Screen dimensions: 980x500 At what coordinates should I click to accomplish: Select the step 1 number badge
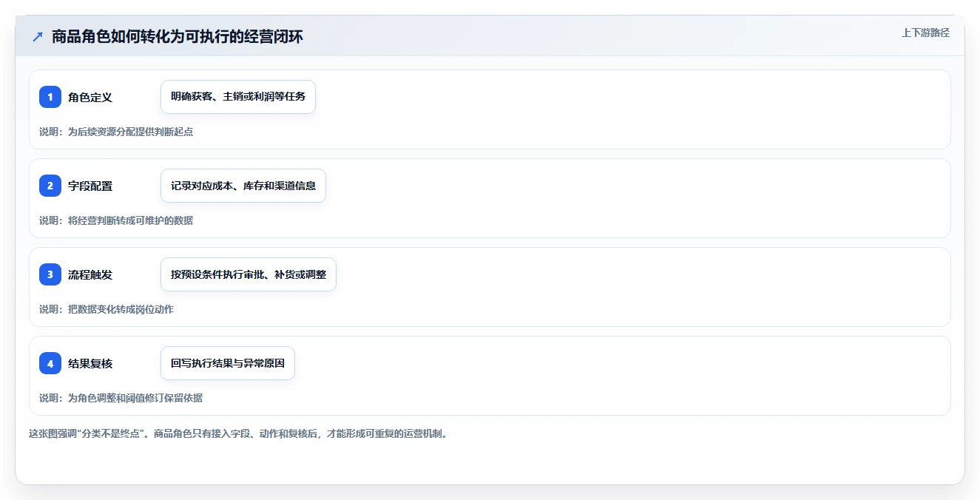pos(50,97)
